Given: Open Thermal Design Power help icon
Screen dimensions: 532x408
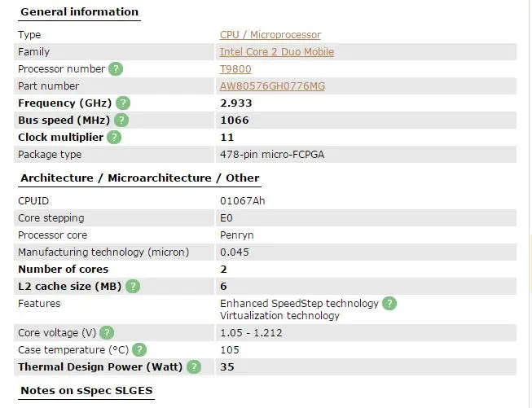Looking at the screenshot, I should [x=194, y=366].
